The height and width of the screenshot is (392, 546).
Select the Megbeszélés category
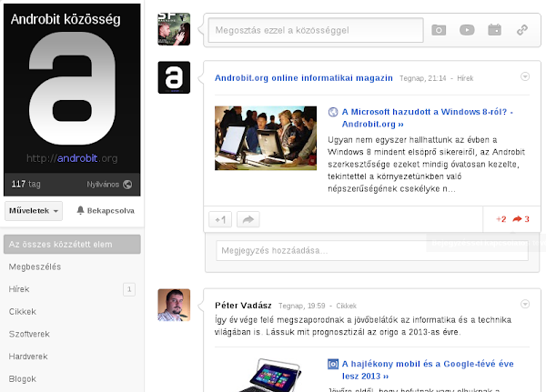coord(35,267)
